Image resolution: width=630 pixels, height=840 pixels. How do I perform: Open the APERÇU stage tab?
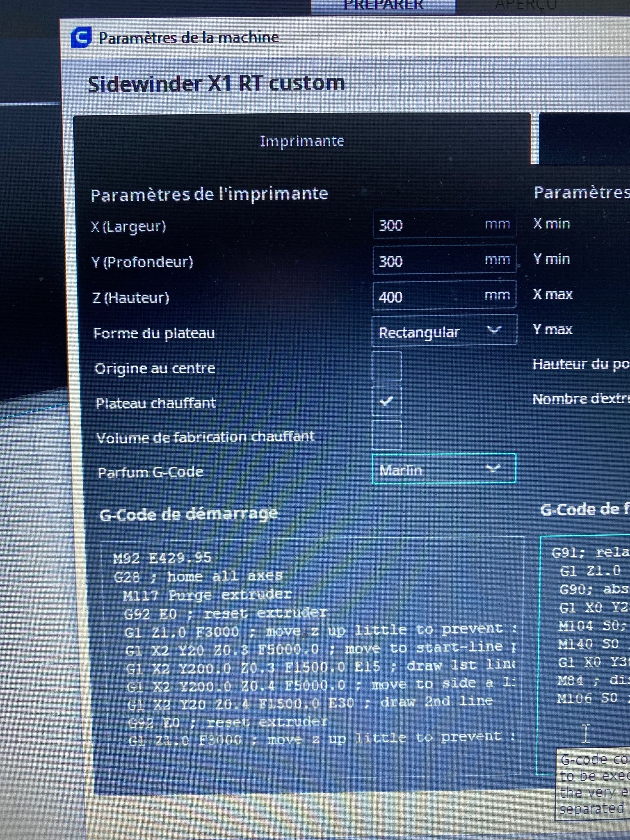click(x=526, y=6)
